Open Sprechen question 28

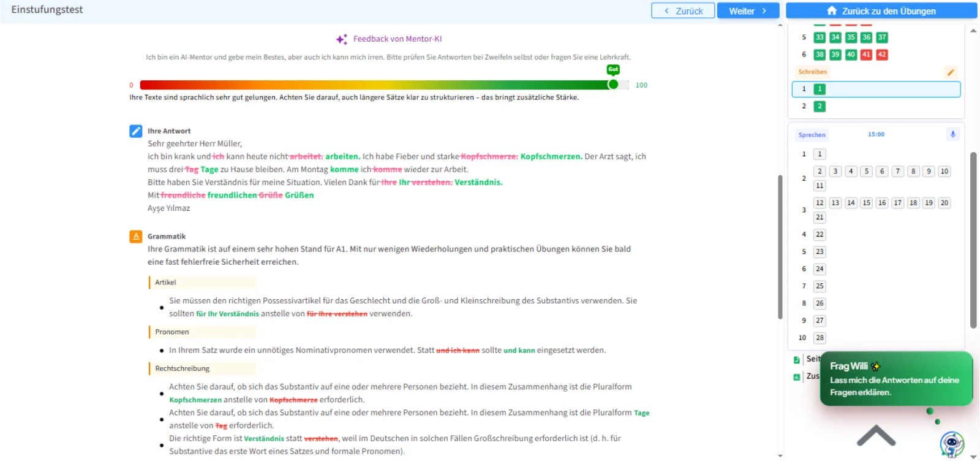[820, 338]
